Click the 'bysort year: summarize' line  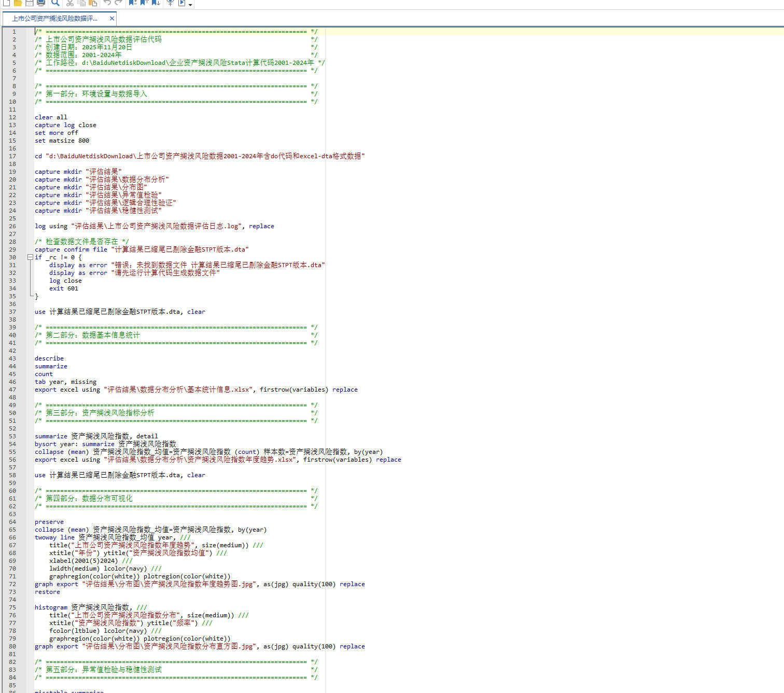[x=105, y=444]
